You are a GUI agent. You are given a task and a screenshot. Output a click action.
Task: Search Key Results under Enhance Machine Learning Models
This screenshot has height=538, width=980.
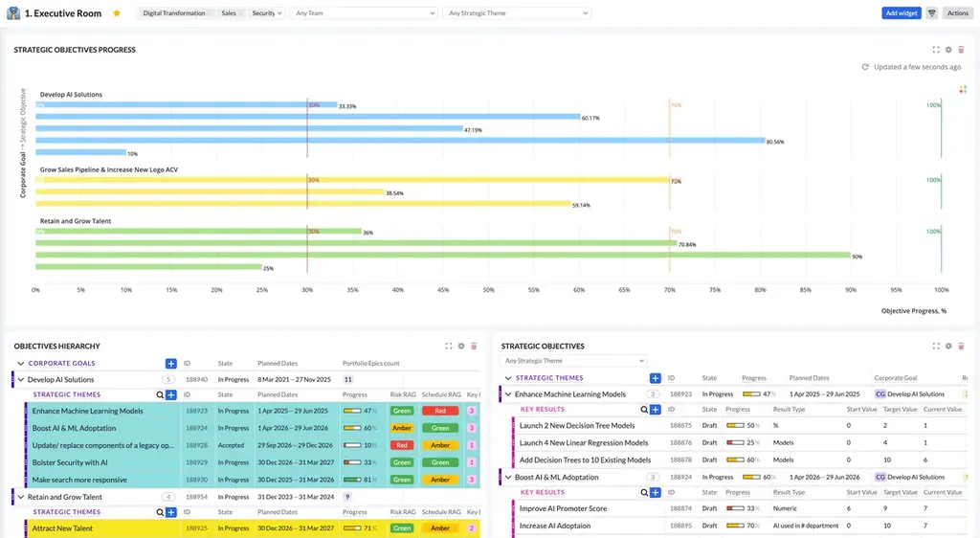(643, 410)
